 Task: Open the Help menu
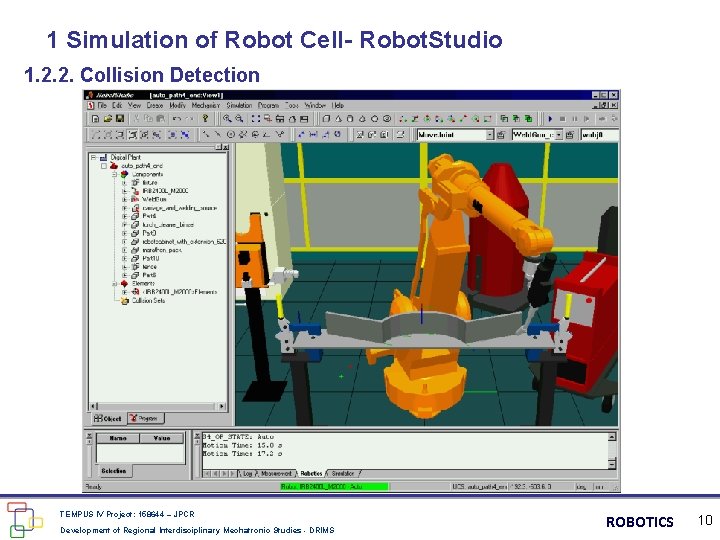[338, 105]
